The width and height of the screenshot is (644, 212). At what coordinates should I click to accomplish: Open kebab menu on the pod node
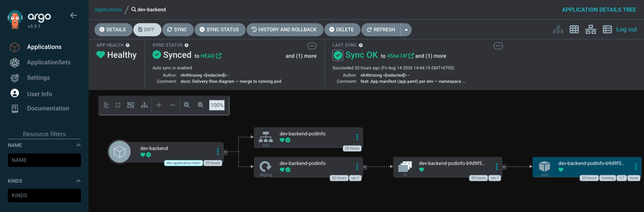(636, 167)
